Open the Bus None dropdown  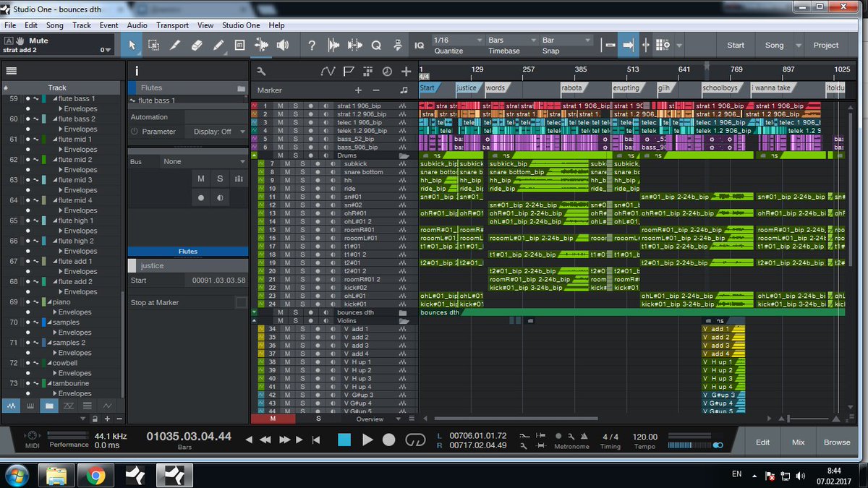coord(203,161)
